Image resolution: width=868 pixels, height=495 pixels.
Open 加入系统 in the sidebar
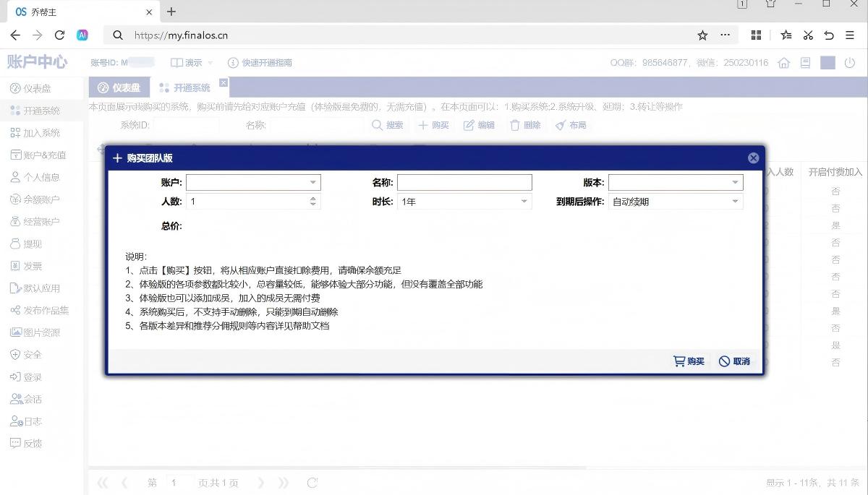[41, 133]
